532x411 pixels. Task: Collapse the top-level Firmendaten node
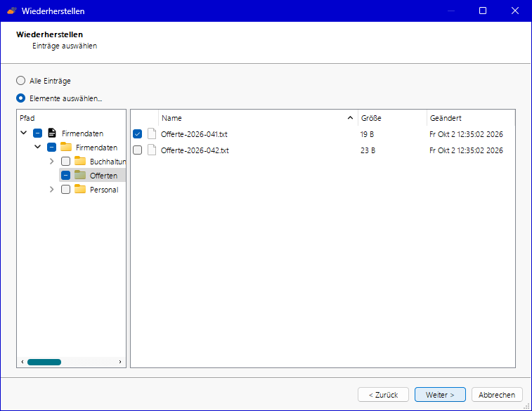(24, 133)
